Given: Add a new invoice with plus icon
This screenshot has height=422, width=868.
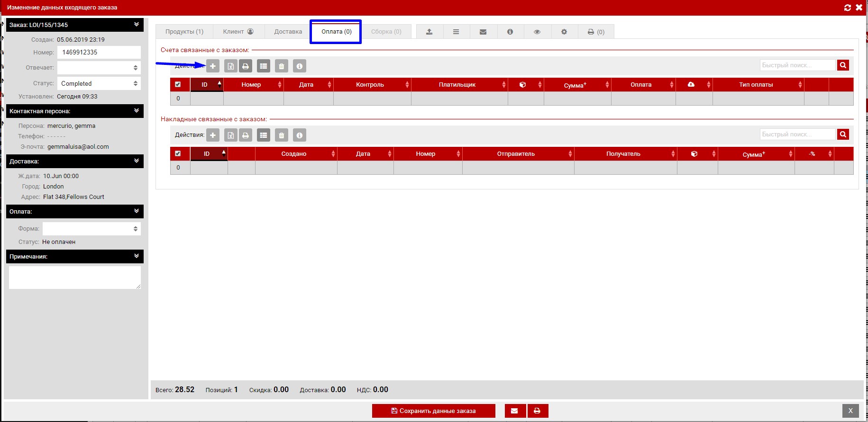Looking at the screenshot, I should pos(213,66).
